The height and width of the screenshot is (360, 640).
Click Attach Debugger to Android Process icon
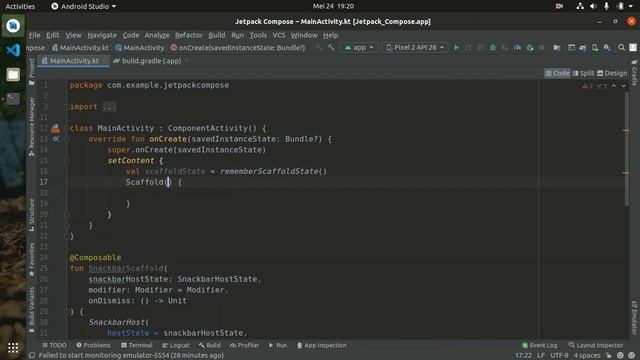(x=530, y=48)
